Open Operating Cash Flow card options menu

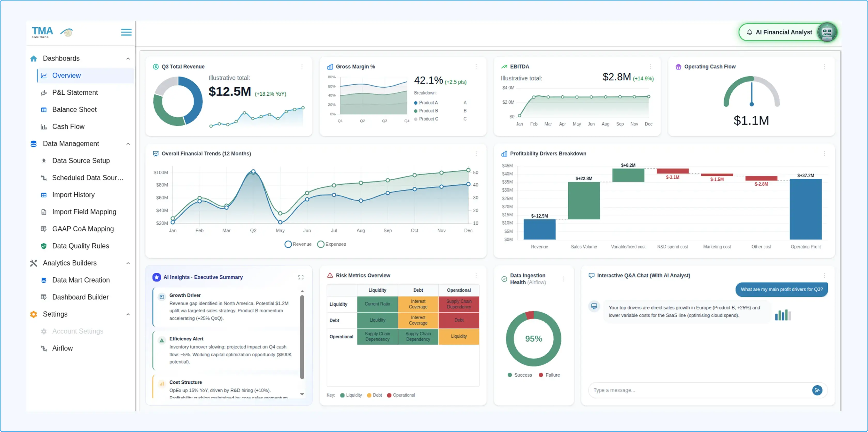coord(825,67)
